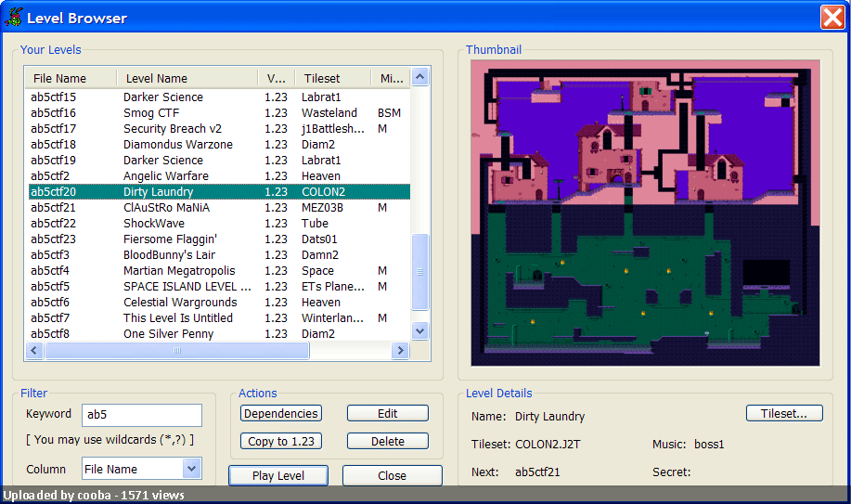This screenshot has height=504, width=851.
Task: Click the vertical scrollbar thumb in list
Action: point(419,272)
